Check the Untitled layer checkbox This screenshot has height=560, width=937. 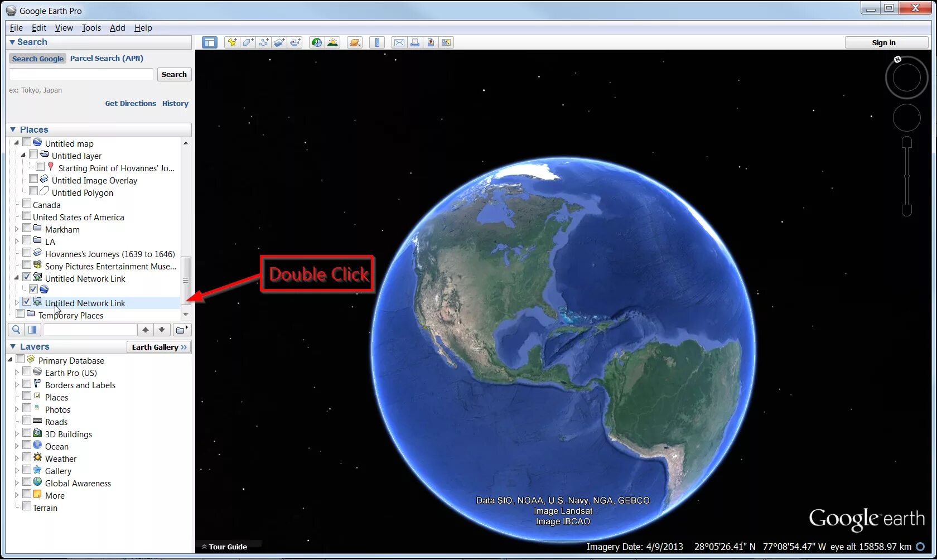(x=33, y=155)
